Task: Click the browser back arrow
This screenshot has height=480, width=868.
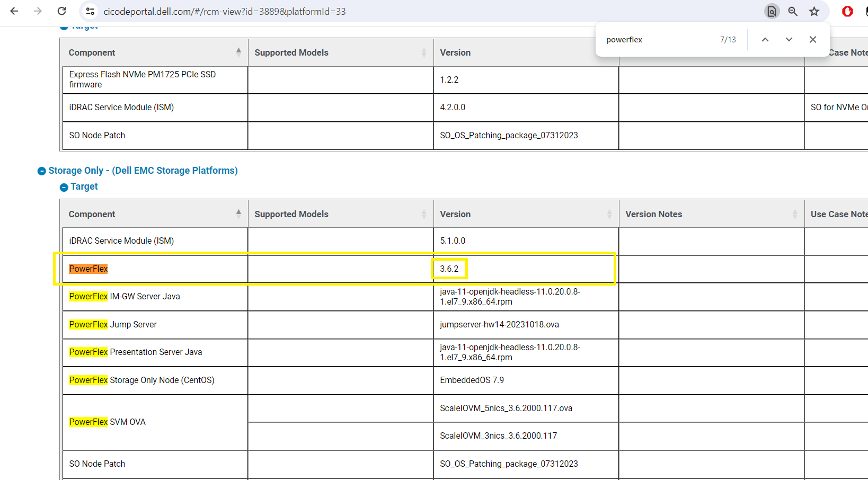Action: click(14, 11)
